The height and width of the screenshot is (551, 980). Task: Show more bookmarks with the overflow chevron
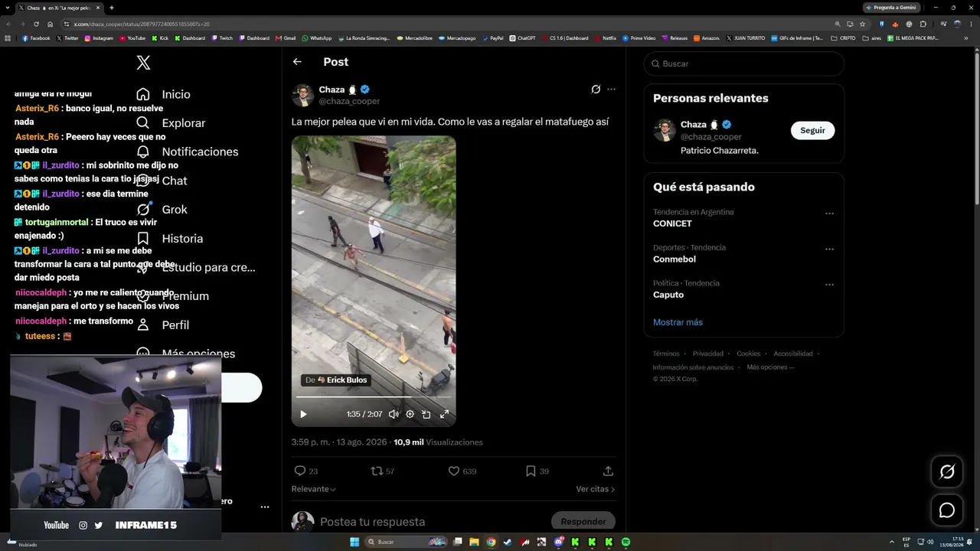[x=966, y=38]
